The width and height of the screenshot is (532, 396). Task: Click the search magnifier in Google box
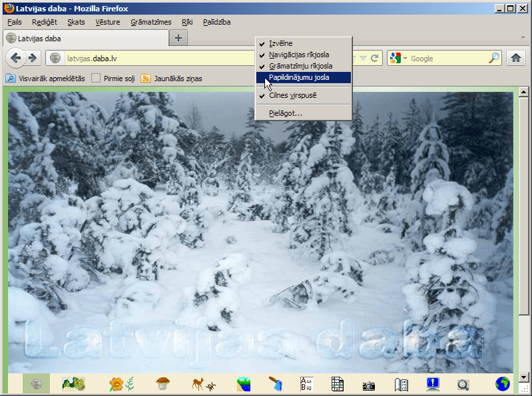(494, 58)
